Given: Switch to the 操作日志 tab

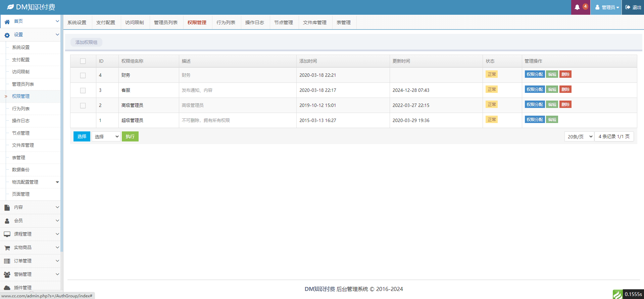Looking at the screenshot, I should (255, 22).
